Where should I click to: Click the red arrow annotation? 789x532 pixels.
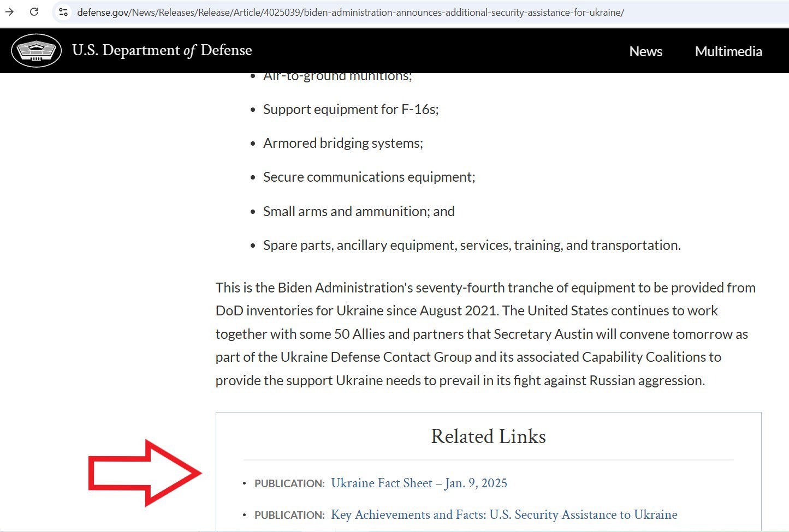click(x=145, y=473)
